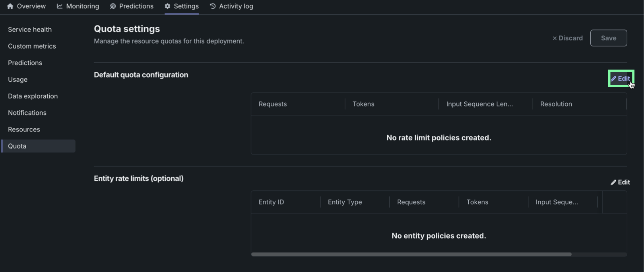Viewport: 644px width, 272px height.
Task: Click the horizontal scrollbar under entity table
Action: (x=411, y=254)
